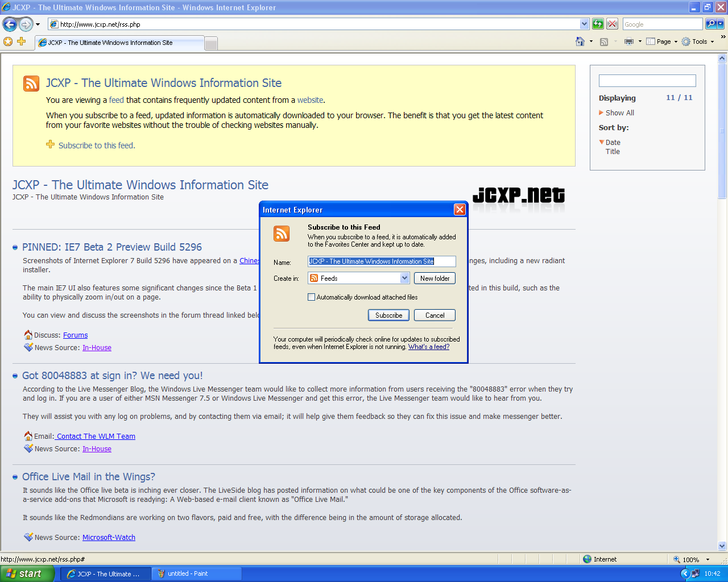
Task: Open the Forums discuss link
Action: [x=75, y=335]
